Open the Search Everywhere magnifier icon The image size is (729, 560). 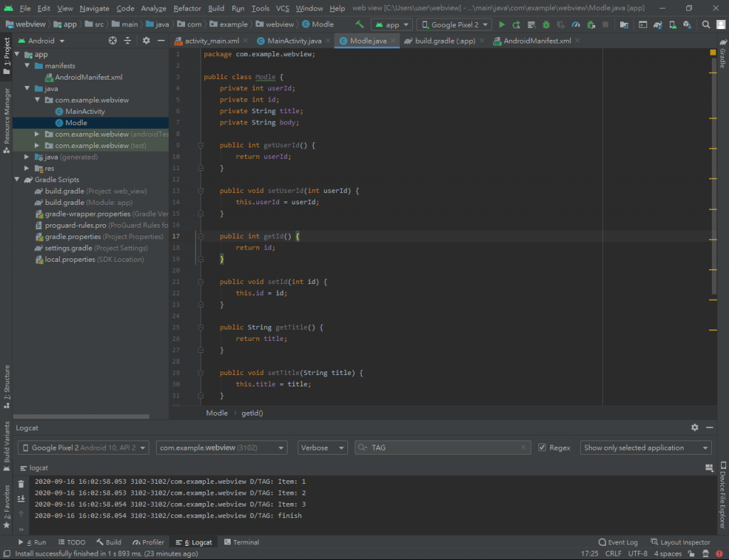[706, 24]
